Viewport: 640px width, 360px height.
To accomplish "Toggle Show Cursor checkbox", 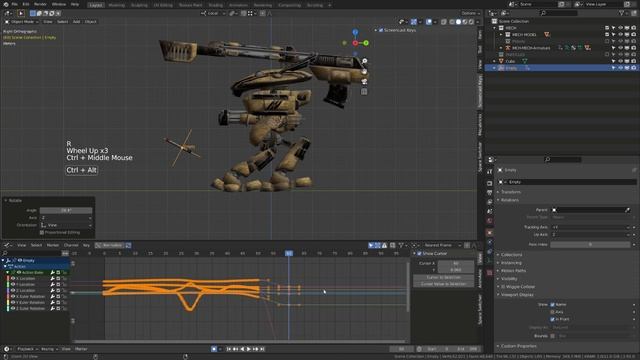I will tap(419, 253).
